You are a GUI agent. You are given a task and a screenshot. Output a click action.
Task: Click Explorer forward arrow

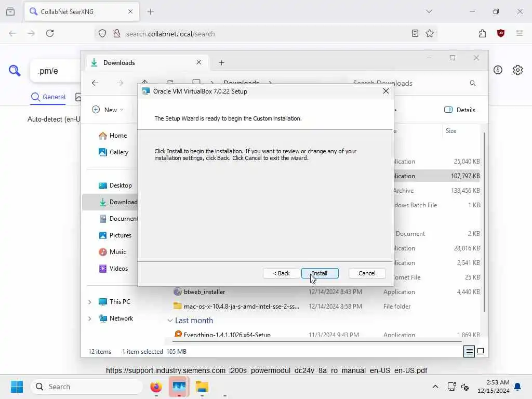point(120,83)
